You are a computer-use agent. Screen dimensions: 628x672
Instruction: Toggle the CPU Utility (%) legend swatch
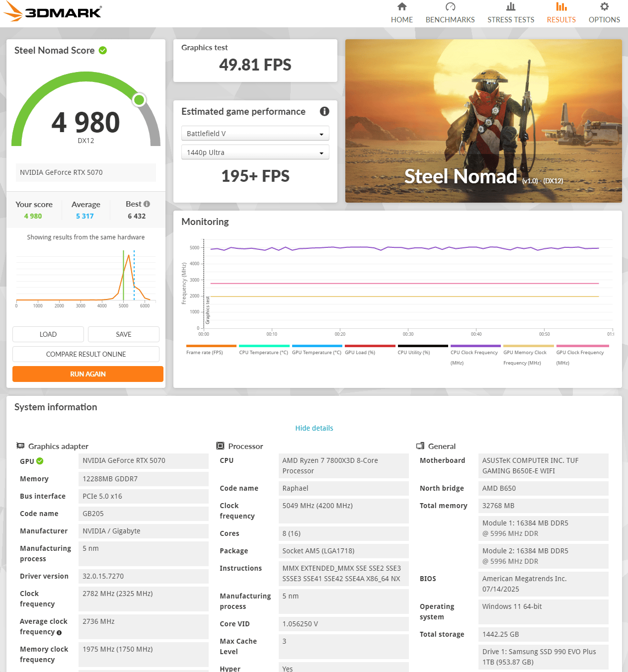click(423, 346)
